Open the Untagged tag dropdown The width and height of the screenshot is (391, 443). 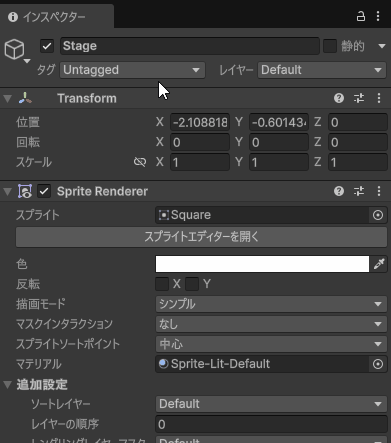(132, 70)
